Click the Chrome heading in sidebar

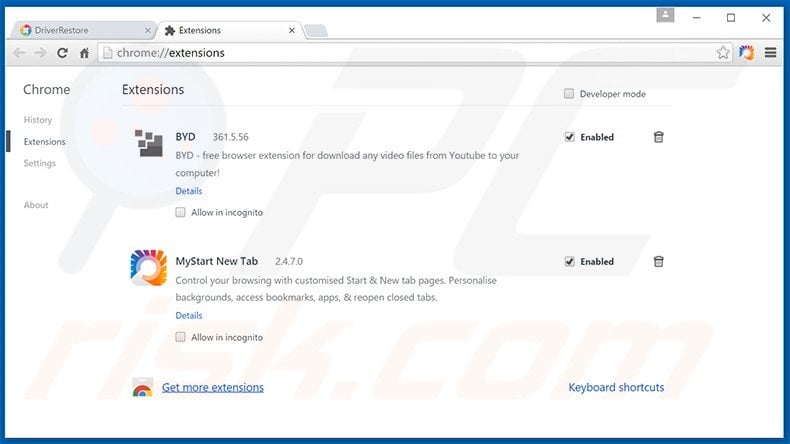click(x=47, y=90)
